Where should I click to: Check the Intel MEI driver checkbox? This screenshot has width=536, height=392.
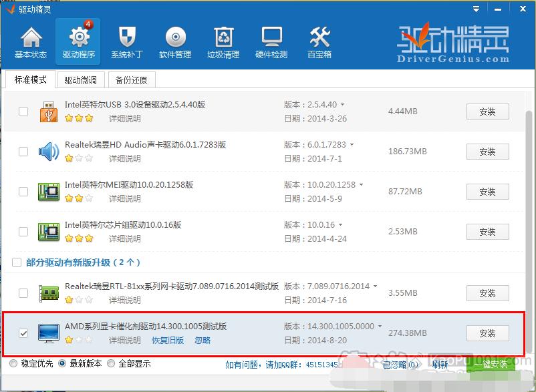[x=23, y=192]
